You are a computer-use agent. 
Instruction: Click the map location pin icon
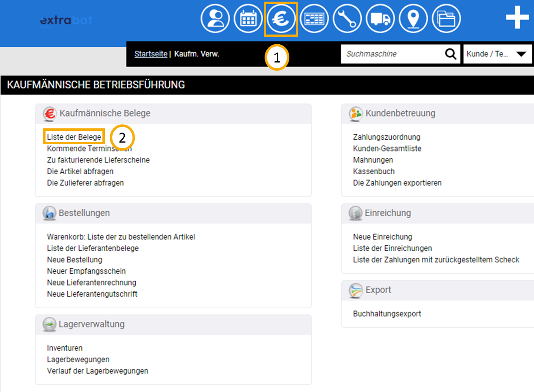pyautogui.click(x=413, y=19)
